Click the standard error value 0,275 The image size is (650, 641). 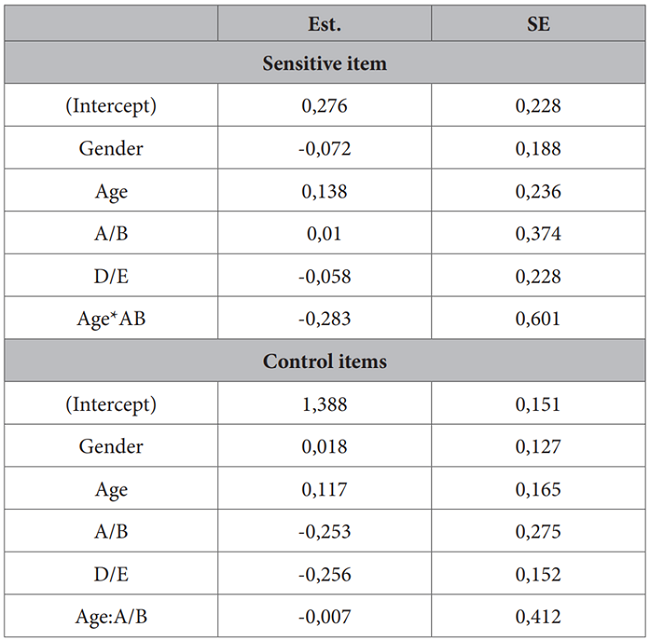538,531
